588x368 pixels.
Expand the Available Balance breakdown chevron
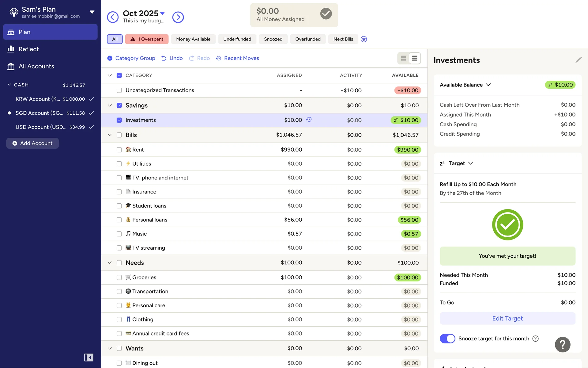pos(488,85)
